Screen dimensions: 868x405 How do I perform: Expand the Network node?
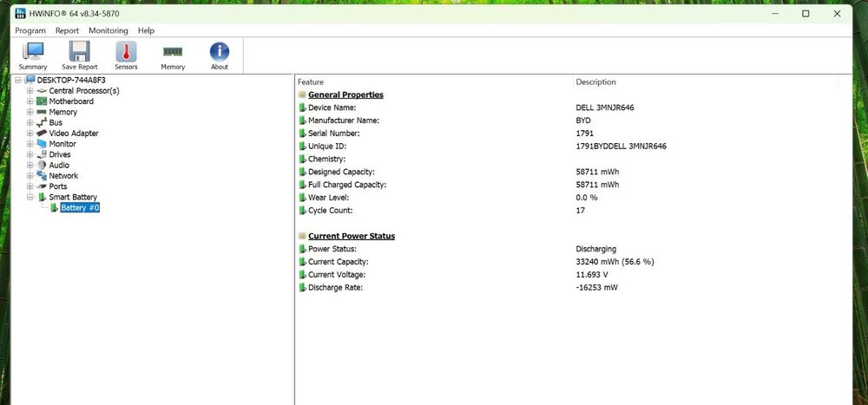point(30,176)
